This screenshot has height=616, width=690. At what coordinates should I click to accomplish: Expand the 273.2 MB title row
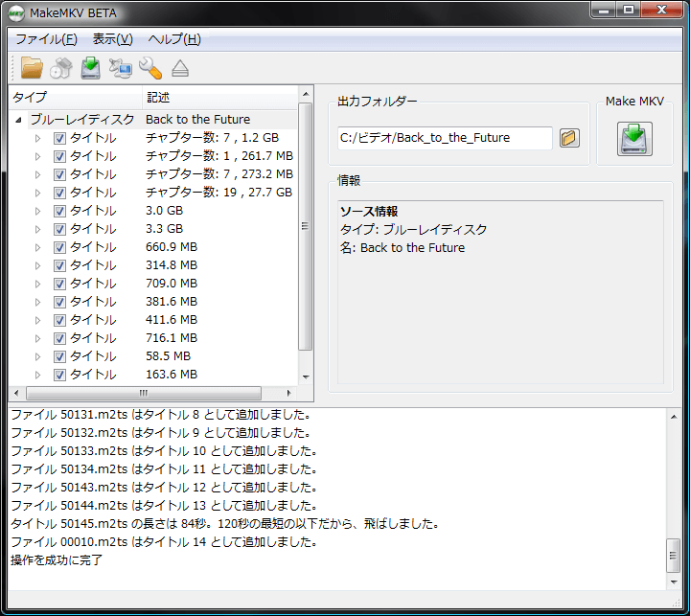pyautogui.click(x=37, y=174)
